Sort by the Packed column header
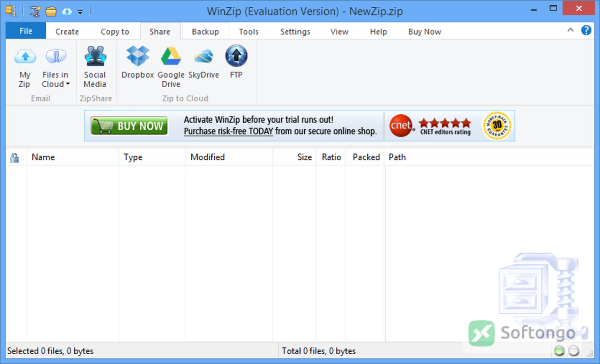 coord(365,157)
